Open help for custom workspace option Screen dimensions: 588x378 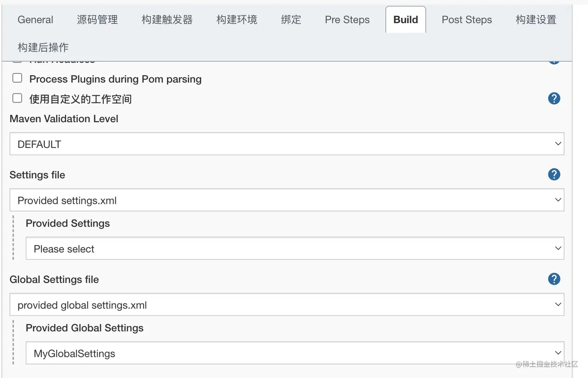click(x=554, y=98)
